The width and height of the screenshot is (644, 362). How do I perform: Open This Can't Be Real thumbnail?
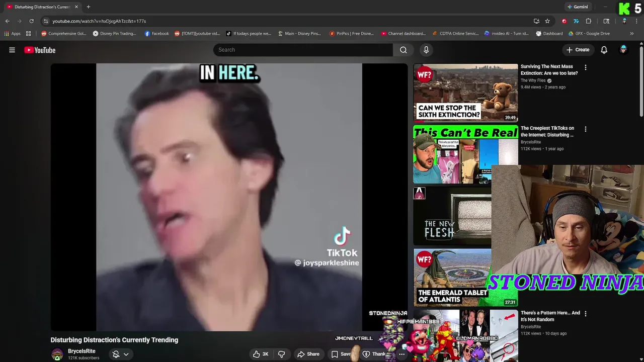(x=465, y=154)
